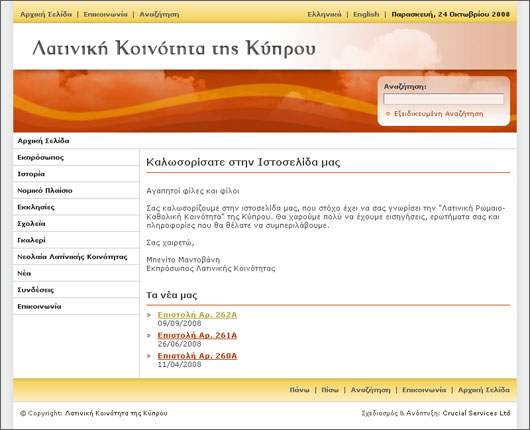Click arrow bullet next to Επιστολή Αρ. 260Α
This screenshot has height=430, width=530.
[x=149, y=356]
